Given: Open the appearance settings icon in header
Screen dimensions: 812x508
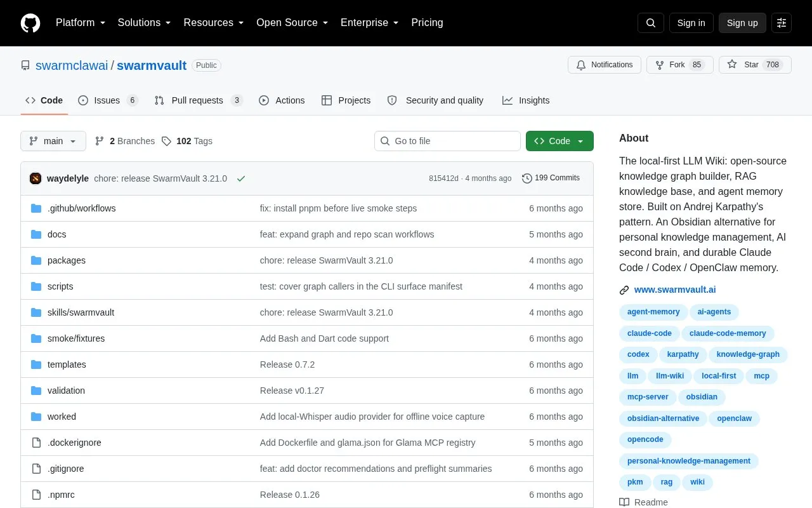Looking at the screenshot, I should click(782, 23).
